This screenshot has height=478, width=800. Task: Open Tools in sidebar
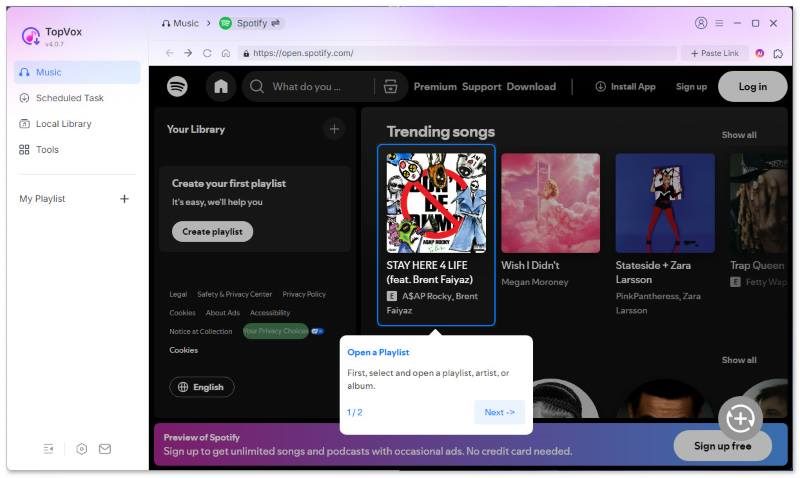point(77,150)
